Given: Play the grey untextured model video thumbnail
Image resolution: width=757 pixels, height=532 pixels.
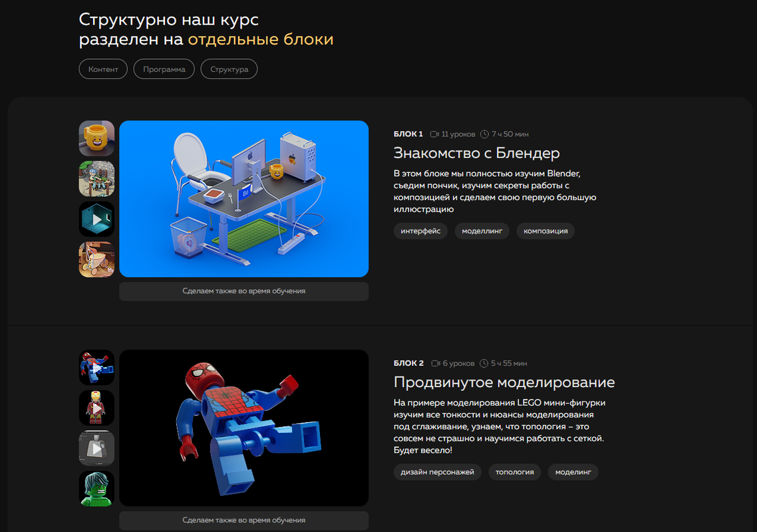Looking at the screenshot, I should 96,448.
